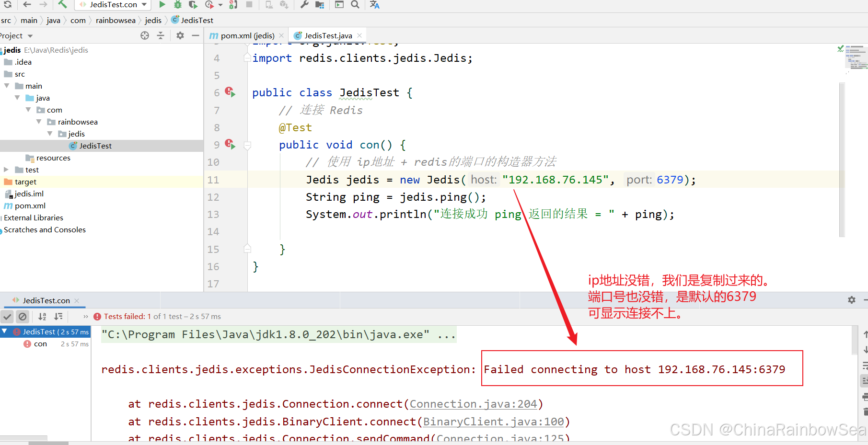Collapse the JedisTest test result node

[5, 331]
